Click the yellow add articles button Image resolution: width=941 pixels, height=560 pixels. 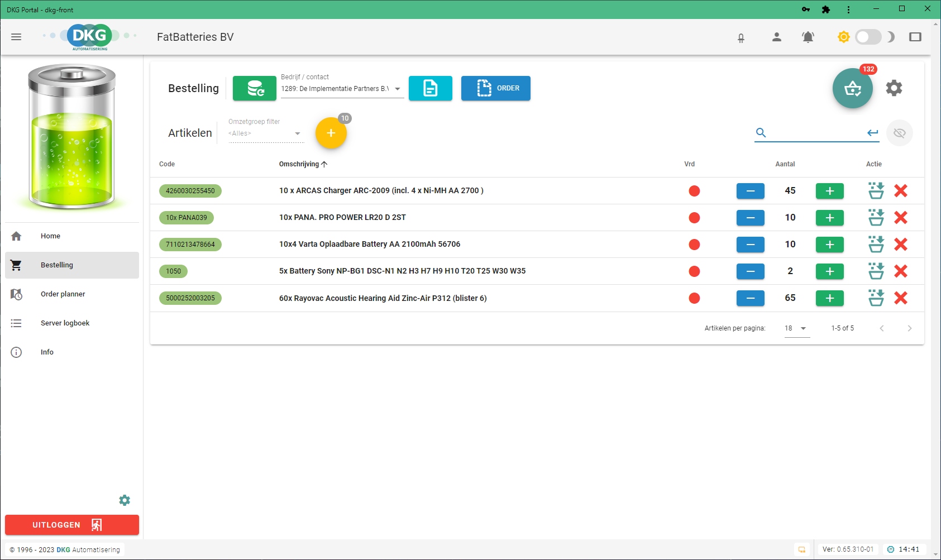tap(331, 133)
